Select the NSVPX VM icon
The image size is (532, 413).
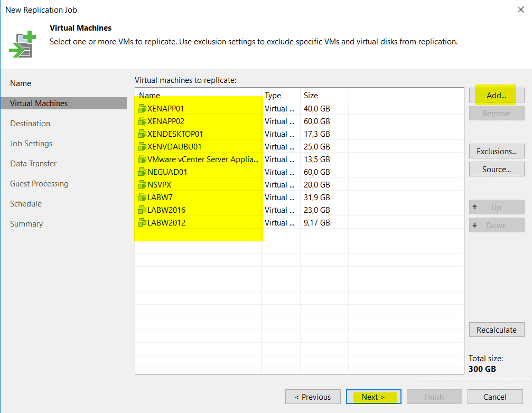(x=143, y=184)
